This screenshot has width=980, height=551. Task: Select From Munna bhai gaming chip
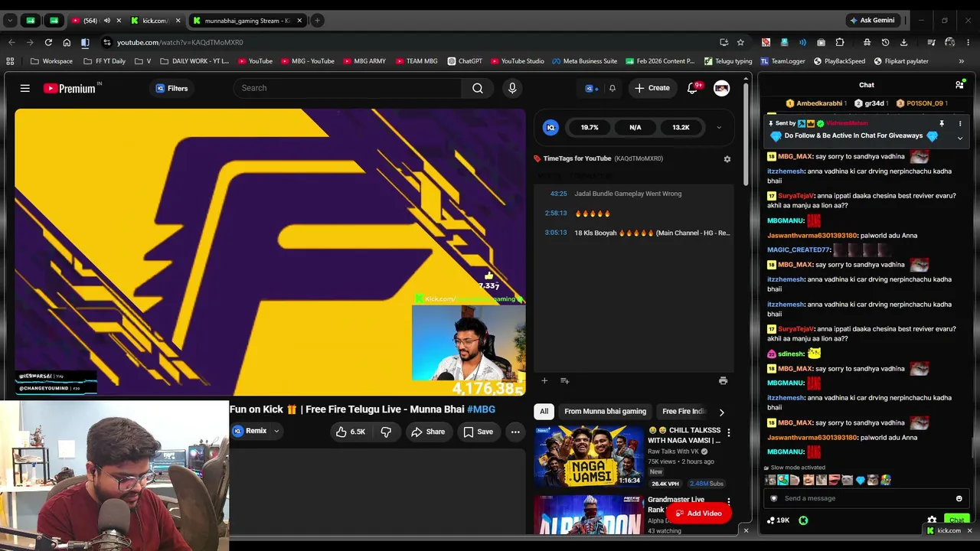point(605,412)
